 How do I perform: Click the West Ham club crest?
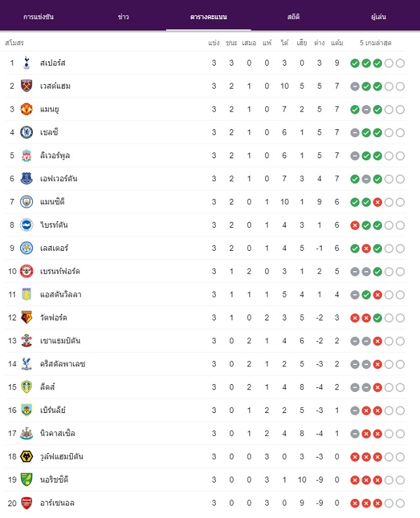(26, 86)
